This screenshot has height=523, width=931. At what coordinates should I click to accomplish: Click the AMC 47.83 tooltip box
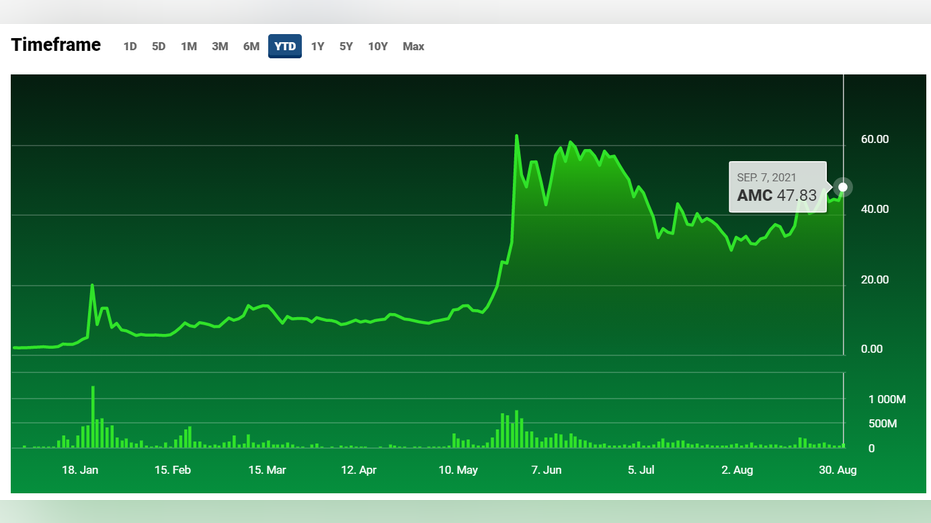(x=777, y=187)
